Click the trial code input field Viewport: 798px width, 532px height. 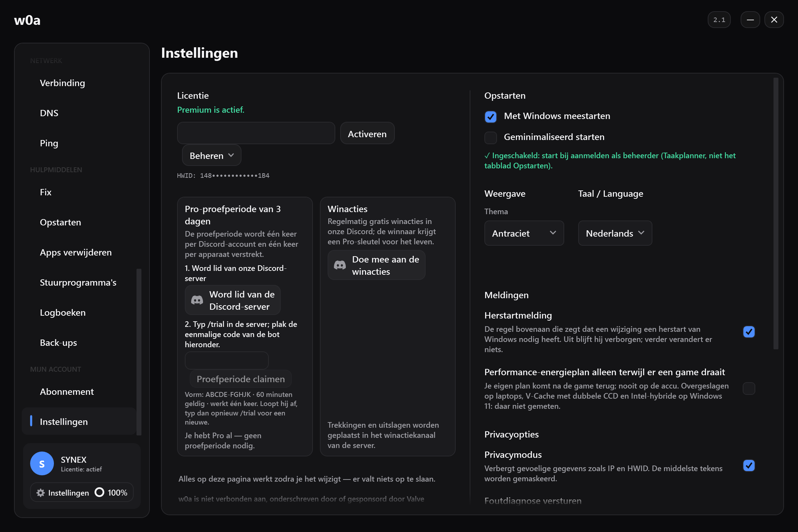[227, 360]
